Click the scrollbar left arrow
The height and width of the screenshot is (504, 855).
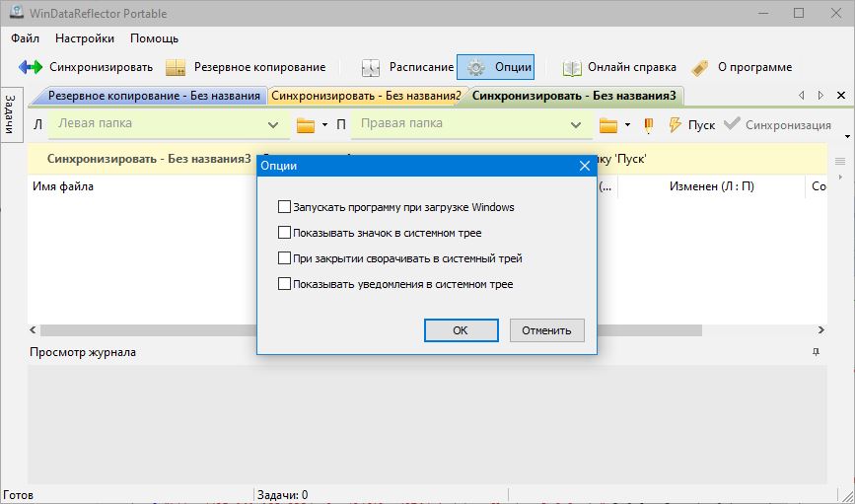pos(34,330)
